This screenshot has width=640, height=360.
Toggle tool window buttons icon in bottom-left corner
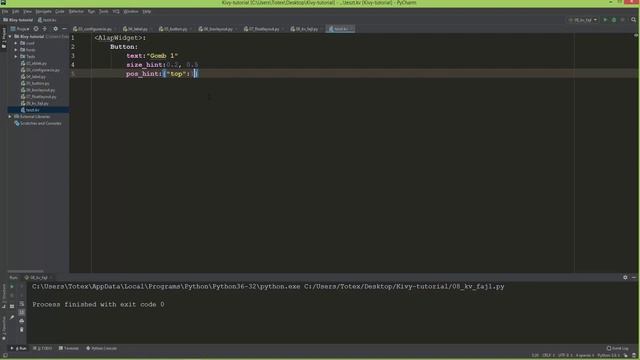tap(5, 356)
